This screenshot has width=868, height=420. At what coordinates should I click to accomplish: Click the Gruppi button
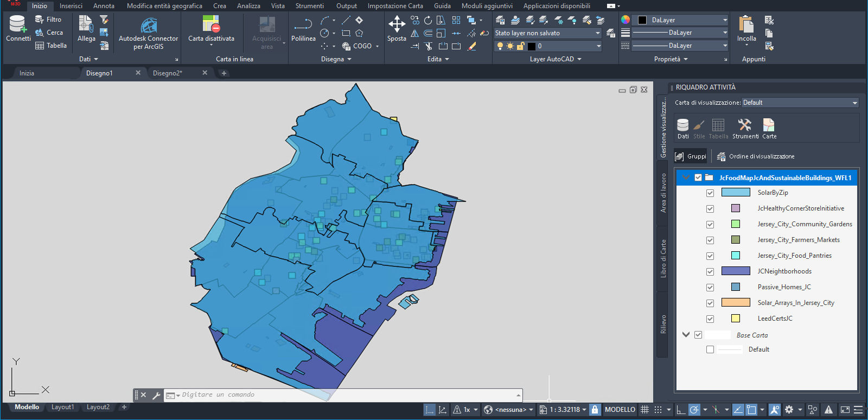pyautogui.click(x=691, y=156)
